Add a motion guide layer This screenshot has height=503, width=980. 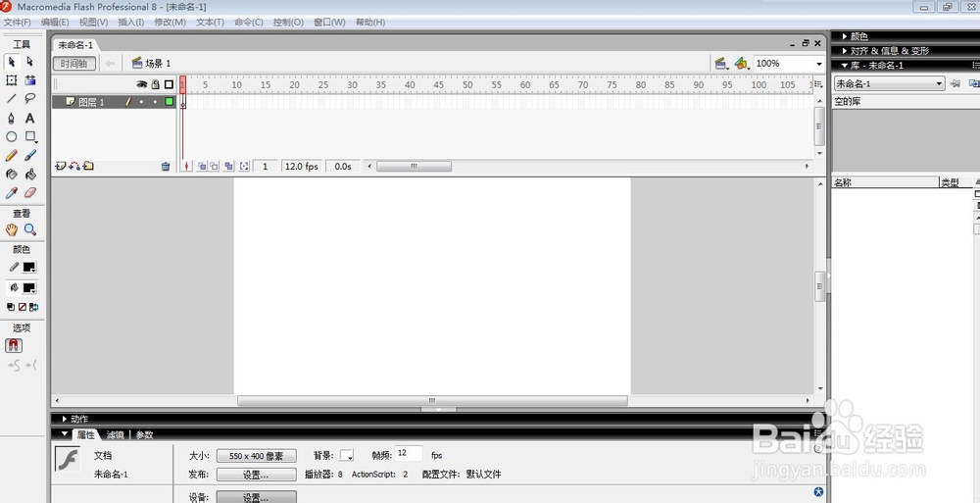(x=74, y=166)
